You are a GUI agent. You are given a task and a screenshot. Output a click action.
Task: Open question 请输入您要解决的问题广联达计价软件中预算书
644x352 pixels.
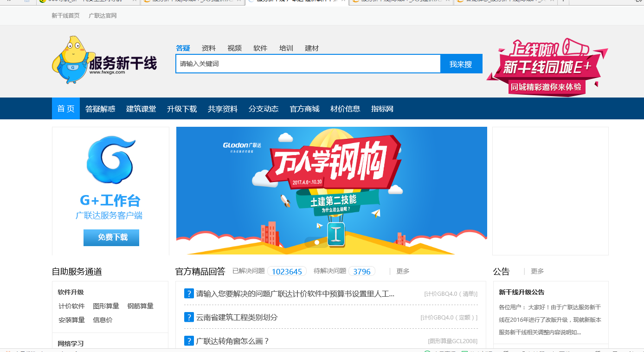pos(295,293)
